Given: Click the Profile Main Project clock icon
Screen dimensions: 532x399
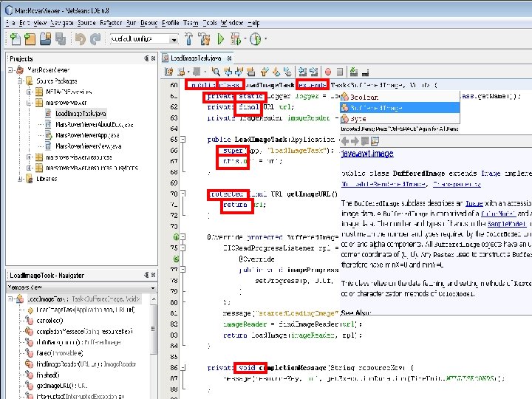Looking at the screenshot, I should (x=255, y=39).
